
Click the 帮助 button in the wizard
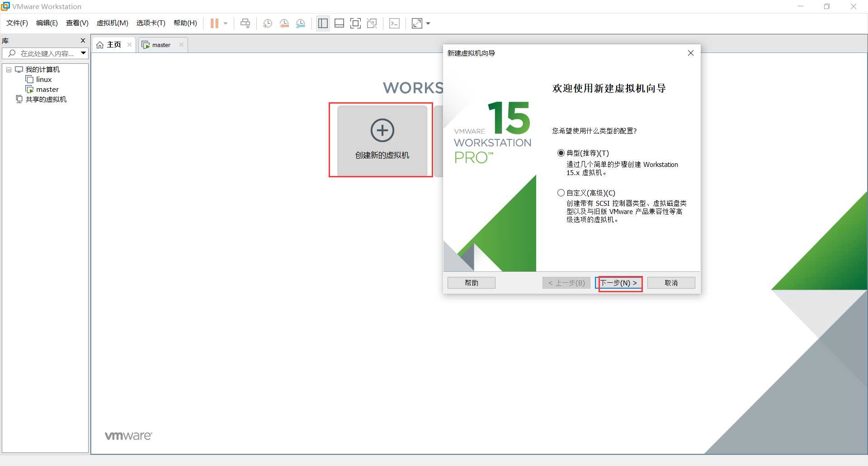tap(471, 283)
